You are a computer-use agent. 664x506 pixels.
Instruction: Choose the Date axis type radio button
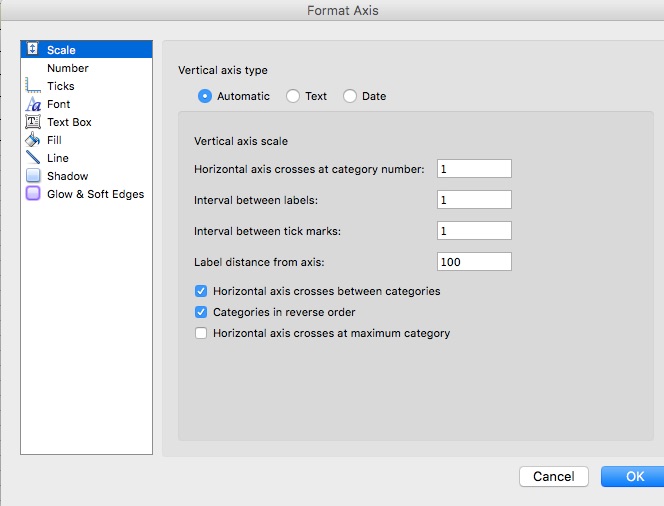(x=350, y=96)
